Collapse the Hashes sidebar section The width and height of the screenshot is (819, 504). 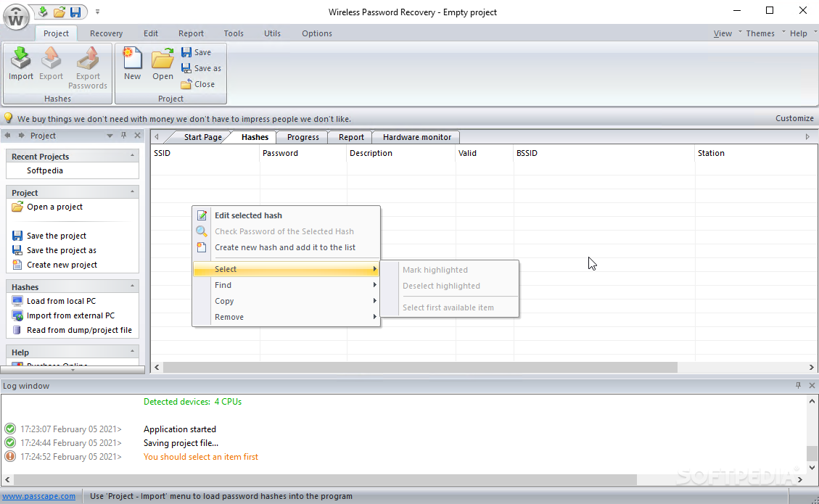click(x=132, y=286)
